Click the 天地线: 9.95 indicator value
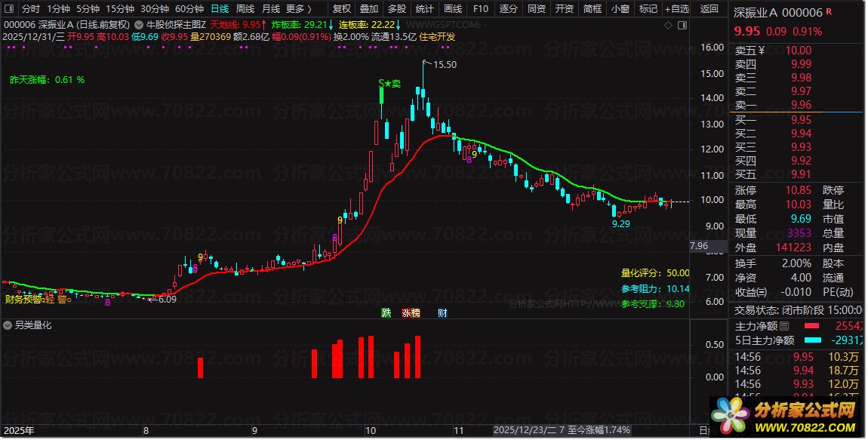 pyautogui.click(x=238, y=25)
